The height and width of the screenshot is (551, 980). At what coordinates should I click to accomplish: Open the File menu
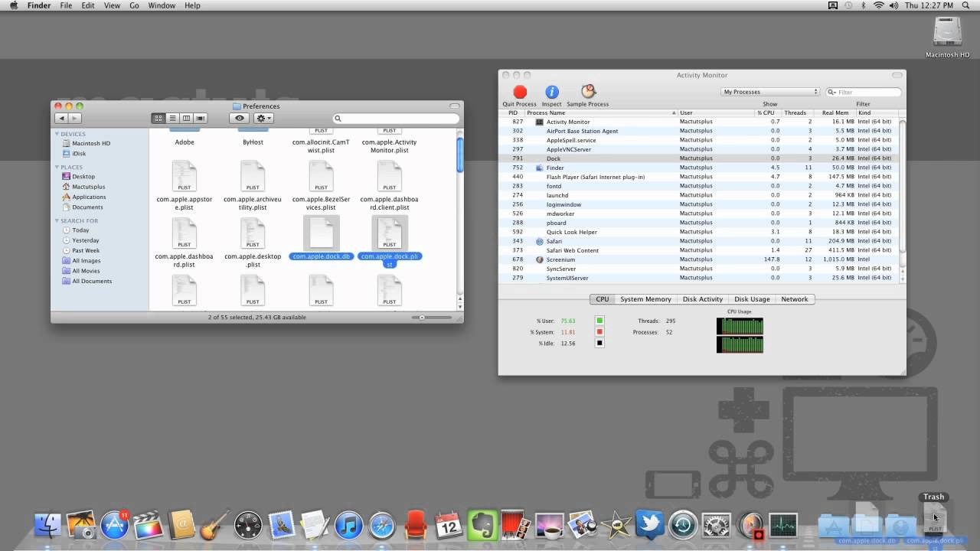coord(66,5)
